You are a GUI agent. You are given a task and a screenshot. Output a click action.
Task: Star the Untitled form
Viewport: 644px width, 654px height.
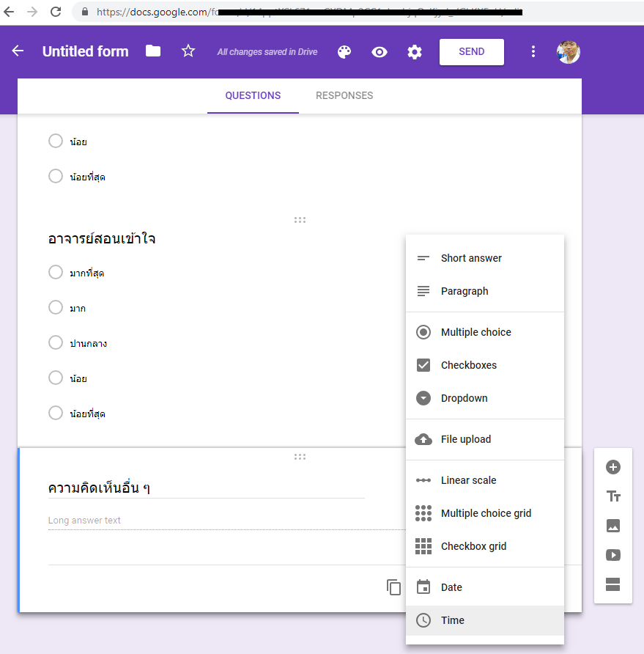[188, 51]
